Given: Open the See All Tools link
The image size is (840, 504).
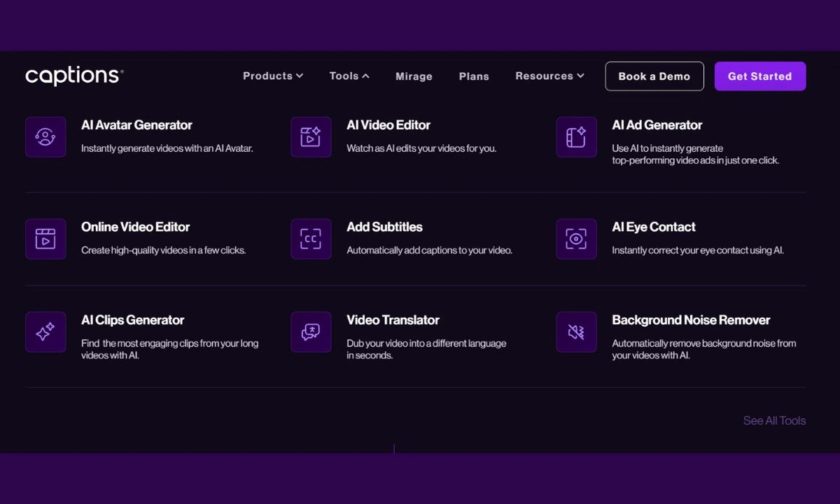Looking at the screenshot, I should coord(774,421).
